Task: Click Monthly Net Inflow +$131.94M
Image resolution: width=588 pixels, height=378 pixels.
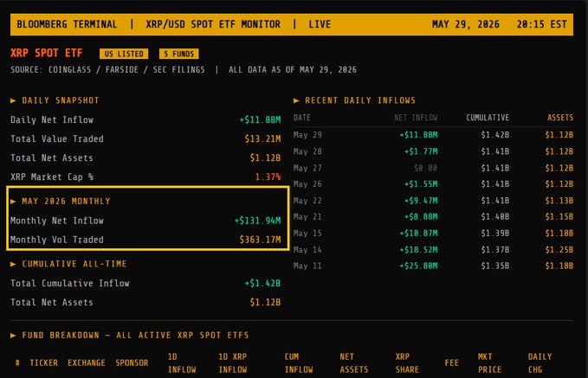Action: (x=257, y=221)
